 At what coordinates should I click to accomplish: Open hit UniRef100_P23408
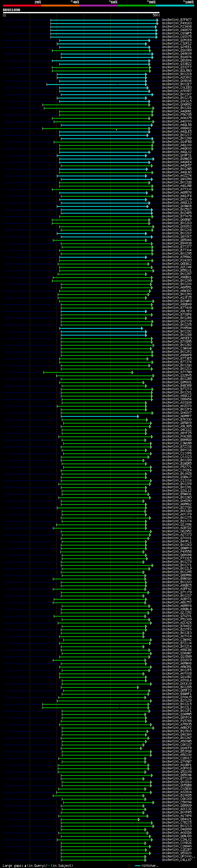pos(177,26)
